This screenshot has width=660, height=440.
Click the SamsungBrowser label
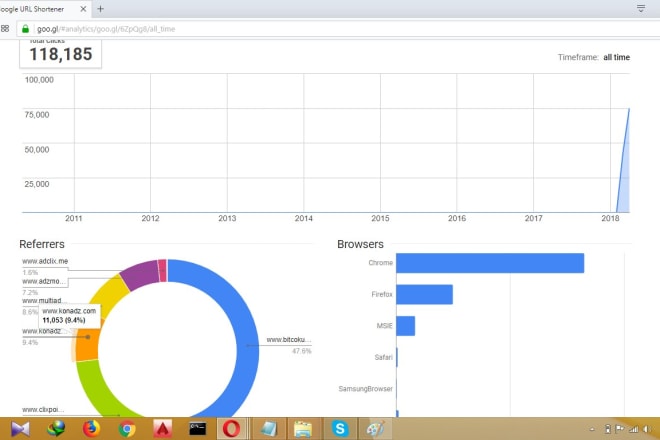tap(365, 389)
